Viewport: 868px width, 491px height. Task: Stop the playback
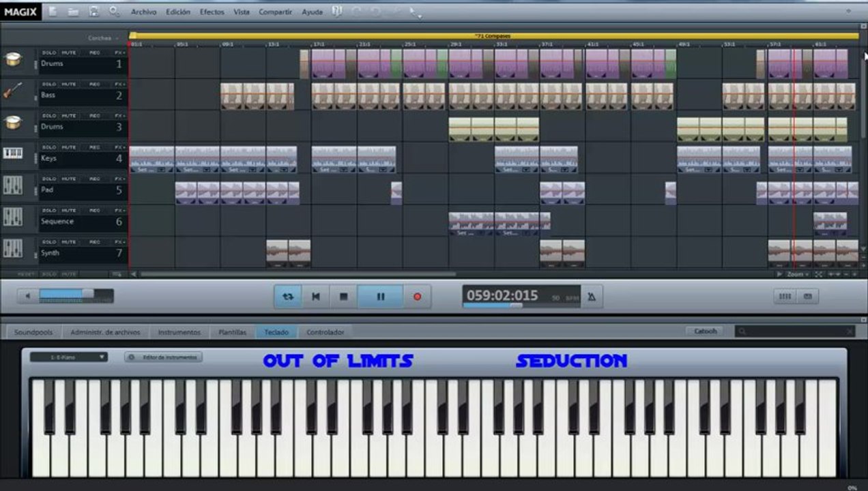tap(343, 297)
